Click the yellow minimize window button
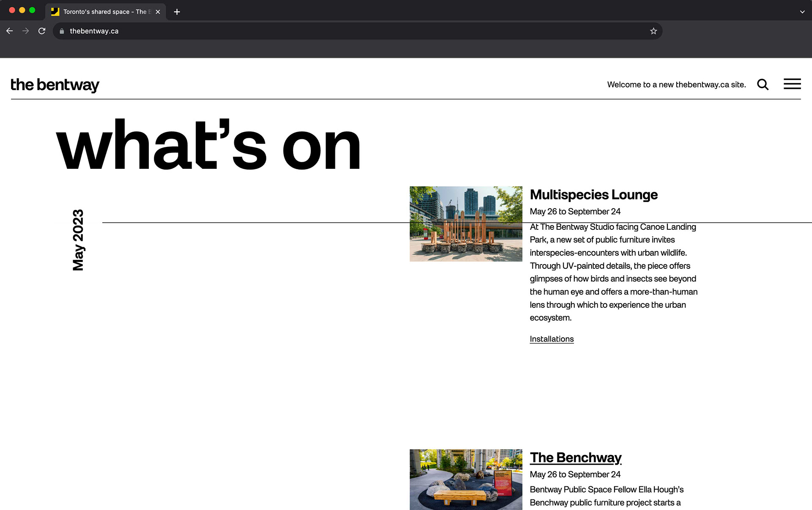The image size is (812, 510). (x=22, y=10)
